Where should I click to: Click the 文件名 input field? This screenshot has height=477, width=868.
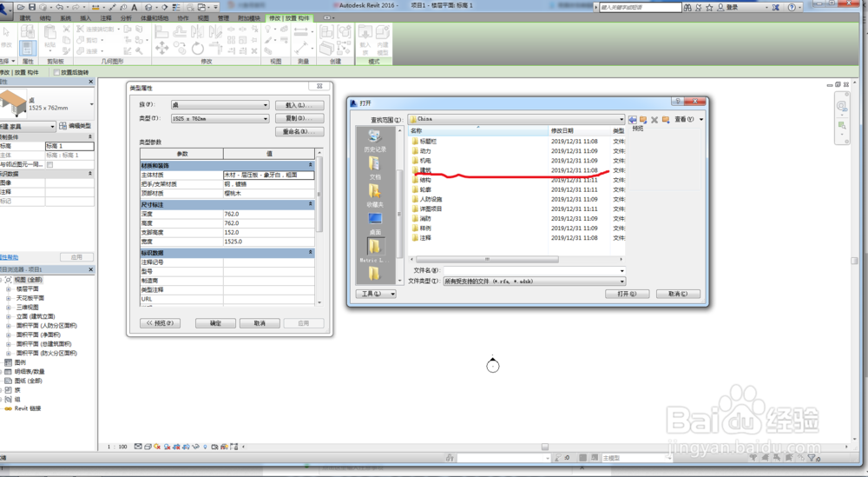534,270
